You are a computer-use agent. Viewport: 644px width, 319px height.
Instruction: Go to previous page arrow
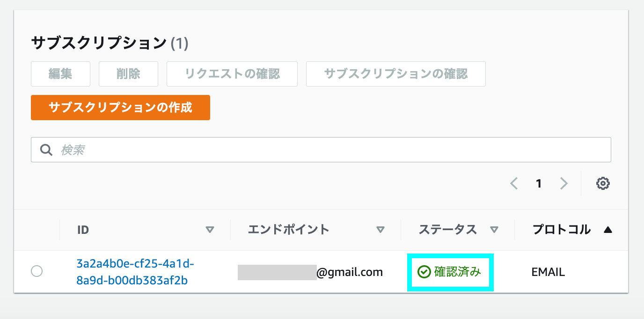[x=514, y=183]
